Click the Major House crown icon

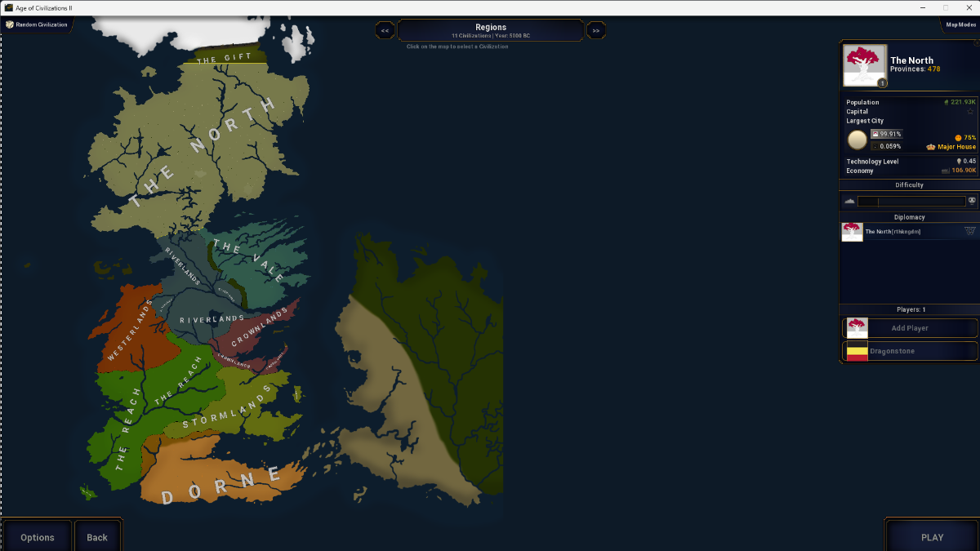pyautogui.click(x=931, y=147)
